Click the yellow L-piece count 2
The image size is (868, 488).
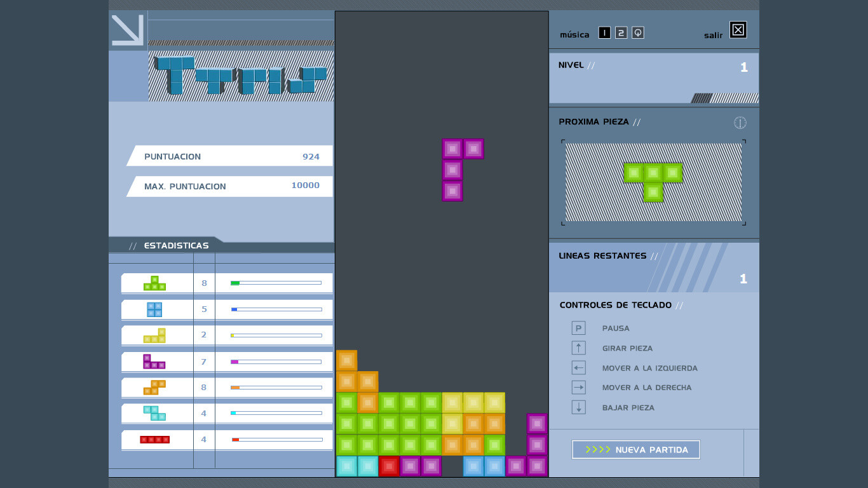pyautogui.click(x=204, y=335)
